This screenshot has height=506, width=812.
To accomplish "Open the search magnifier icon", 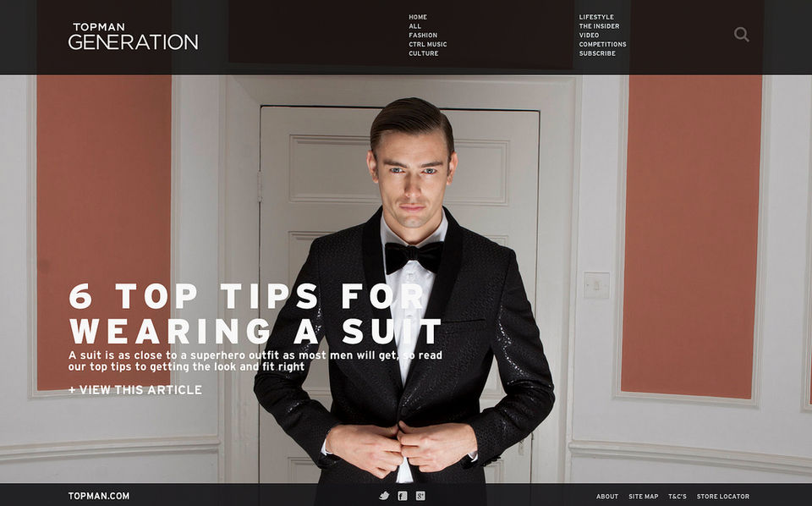I will point(742,35).
